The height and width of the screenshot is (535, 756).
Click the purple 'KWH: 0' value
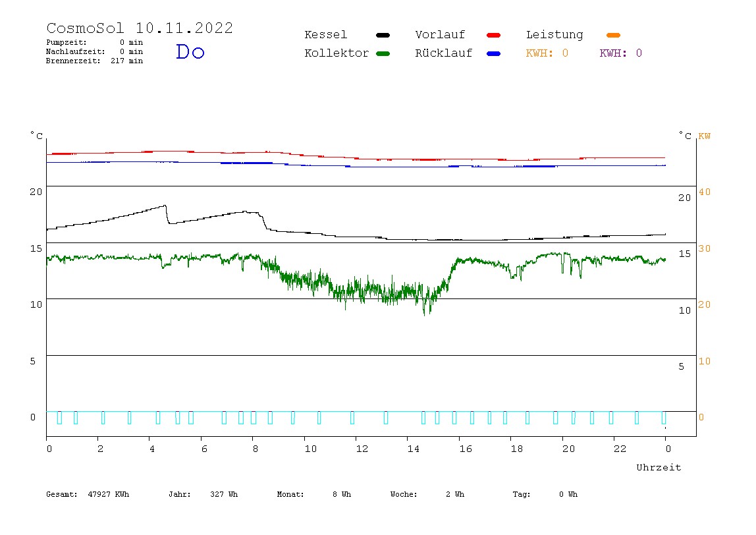point(620,53)
